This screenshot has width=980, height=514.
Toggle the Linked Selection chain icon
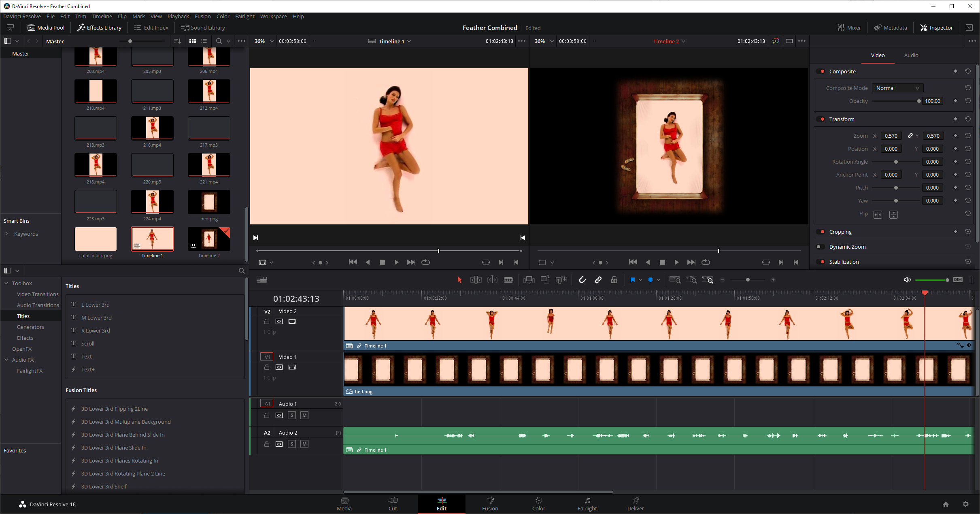click(x=598, y=280)
